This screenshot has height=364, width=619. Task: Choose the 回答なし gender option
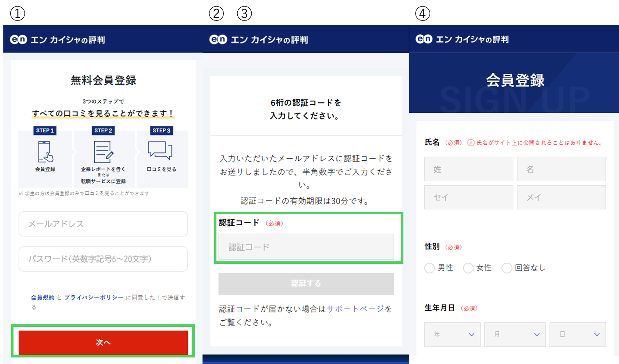(x=507, y=268)
